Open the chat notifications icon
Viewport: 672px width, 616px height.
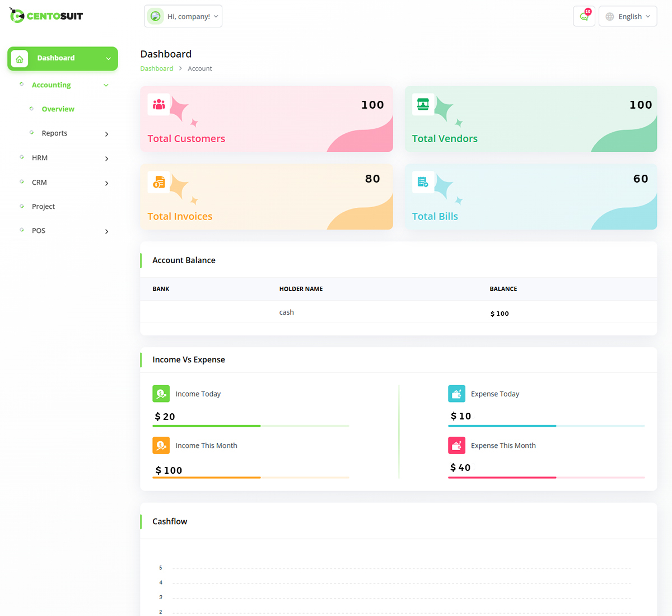584,16
